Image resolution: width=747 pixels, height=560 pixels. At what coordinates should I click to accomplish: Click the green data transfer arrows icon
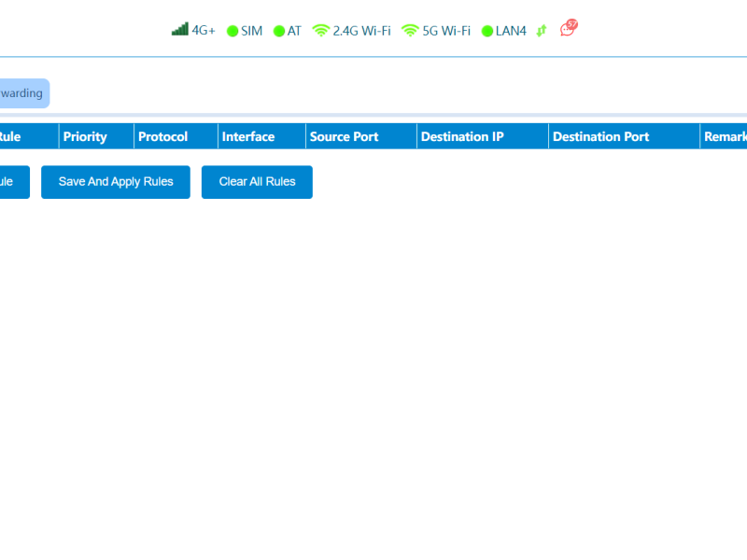[x=542, y=31]
